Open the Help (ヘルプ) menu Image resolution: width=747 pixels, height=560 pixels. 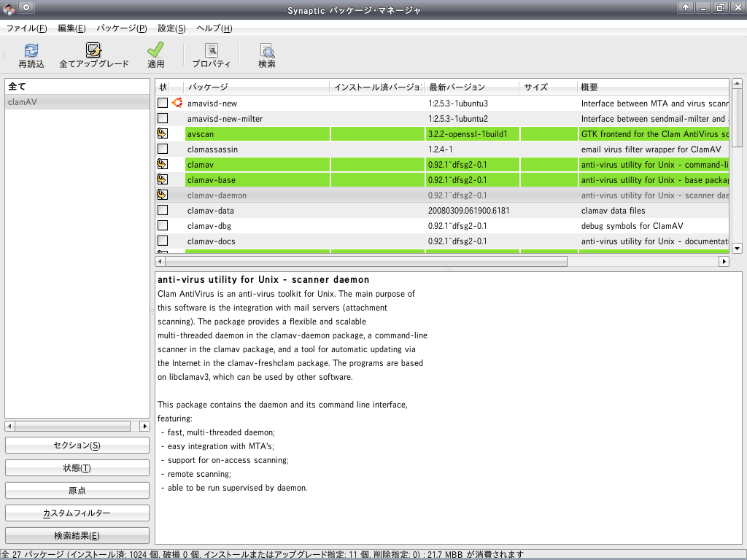[x=214, y=28]
